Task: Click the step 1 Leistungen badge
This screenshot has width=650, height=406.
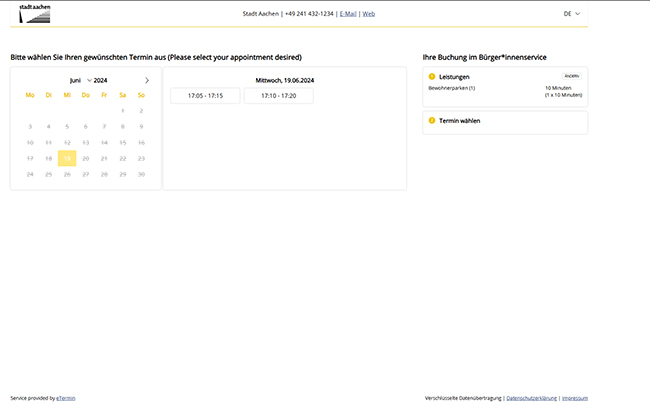Action: [x=432, y=76]
